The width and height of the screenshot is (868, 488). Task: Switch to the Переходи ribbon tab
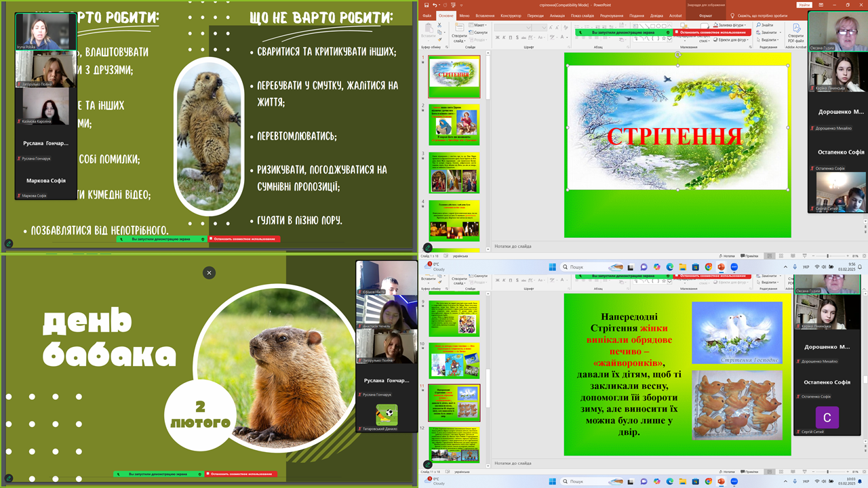click(x=535, y=16)
